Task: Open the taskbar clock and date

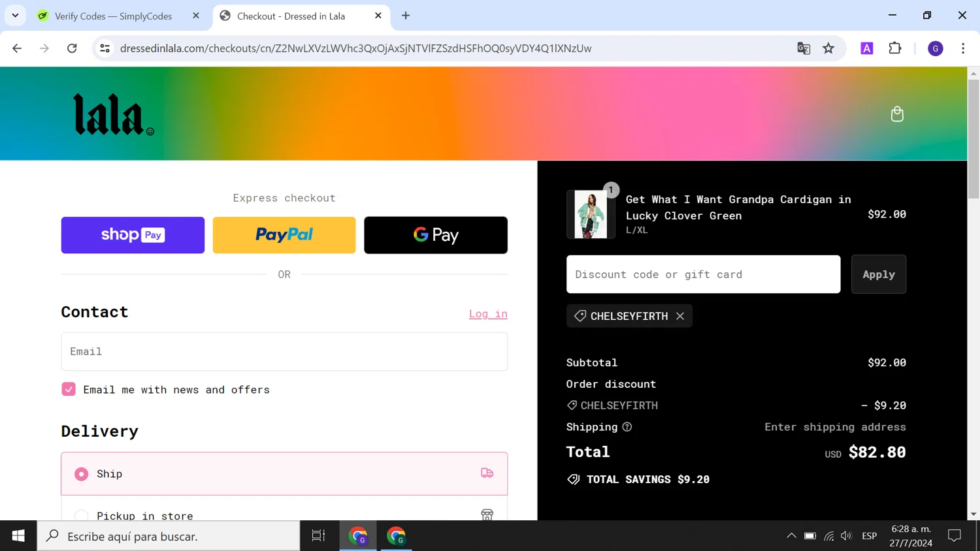Action: tap(911, 536)
